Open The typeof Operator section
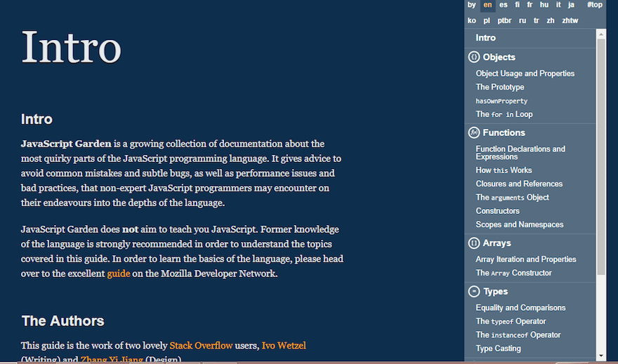 [511, 321]
